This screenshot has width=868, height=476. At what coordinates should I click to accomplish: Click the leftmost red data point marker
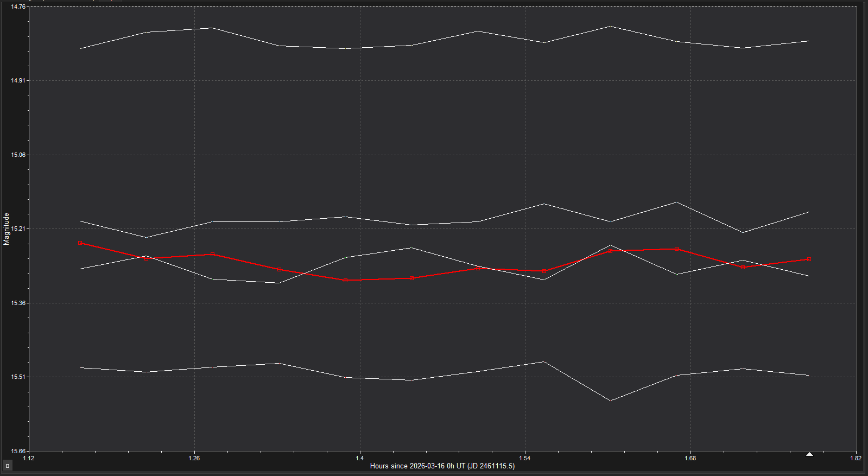pyautogui.click(x=80, y=243)
